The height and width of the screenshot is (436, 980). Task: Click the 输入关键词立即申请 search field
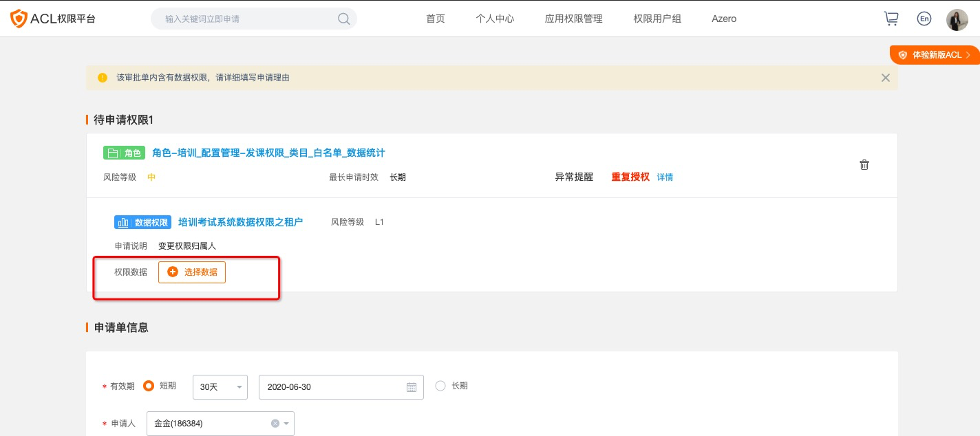coord(254,19)
